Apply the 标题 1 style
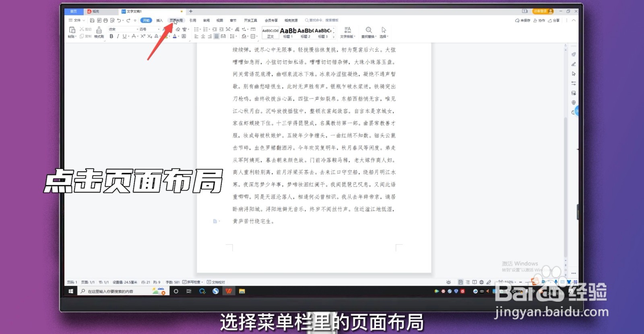644x334 pixels. tap(288, 33)
